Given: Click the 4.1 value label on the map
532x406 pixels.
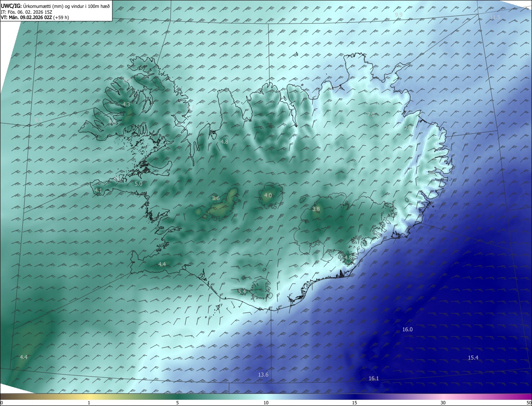Looking at the screenshot, I should pos(99,190).
